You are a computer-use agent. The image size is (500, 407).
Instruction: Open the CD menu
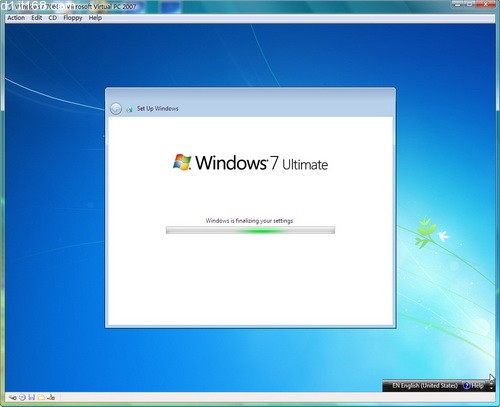53,18
